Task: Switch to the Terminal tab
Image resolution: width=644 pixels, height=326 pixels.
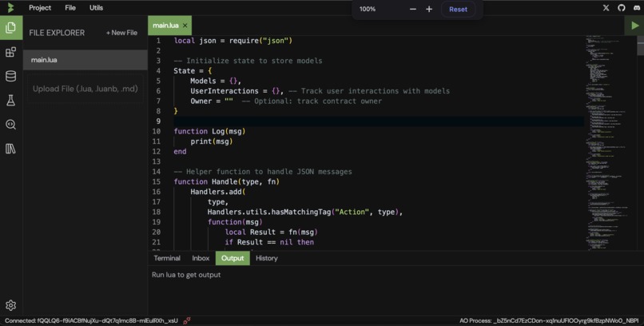Action: [167, 258]
